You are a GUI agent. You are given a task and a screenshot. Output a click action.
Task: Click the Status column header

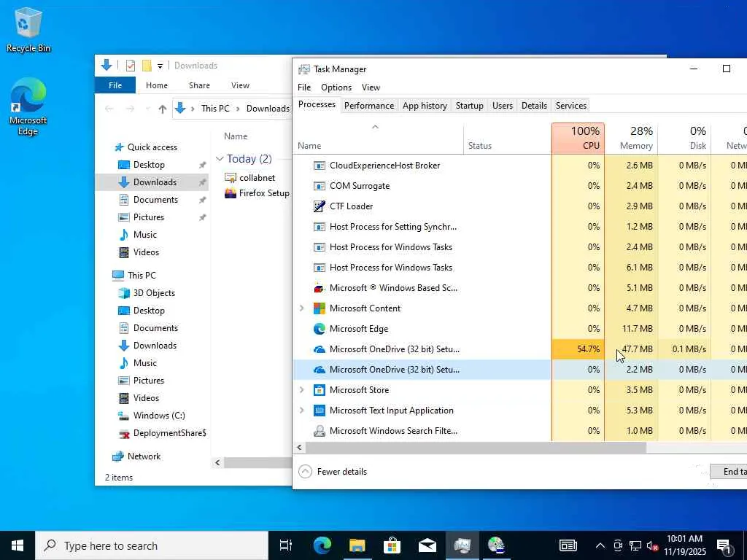point(508,139)
